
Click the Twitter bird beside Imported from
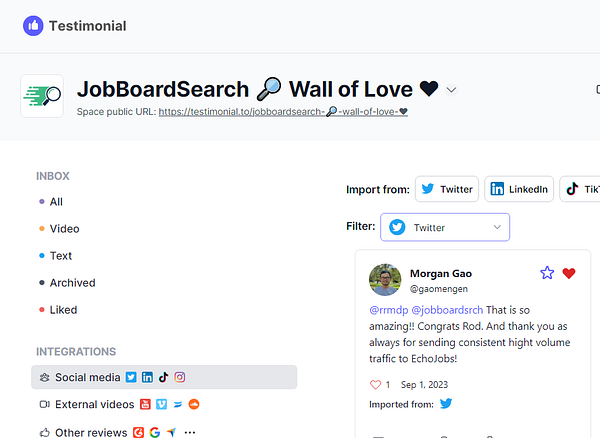(446, 404)
